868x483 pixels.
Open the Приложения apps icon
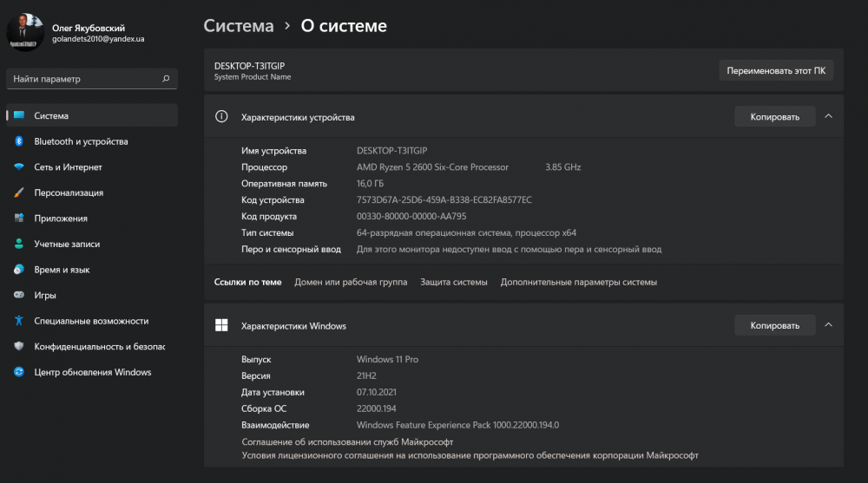tap(18, 219)
